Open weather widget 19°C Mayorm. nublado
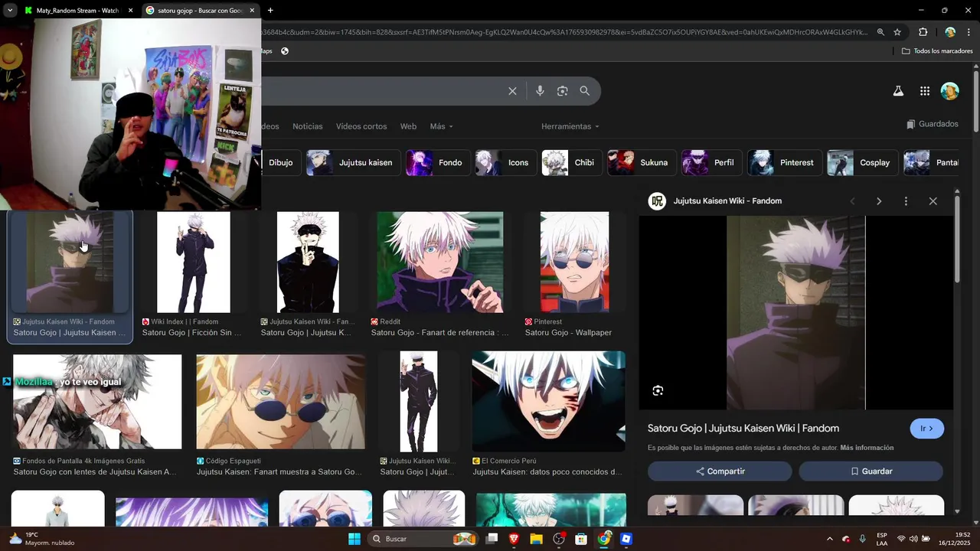 [41, 539]
